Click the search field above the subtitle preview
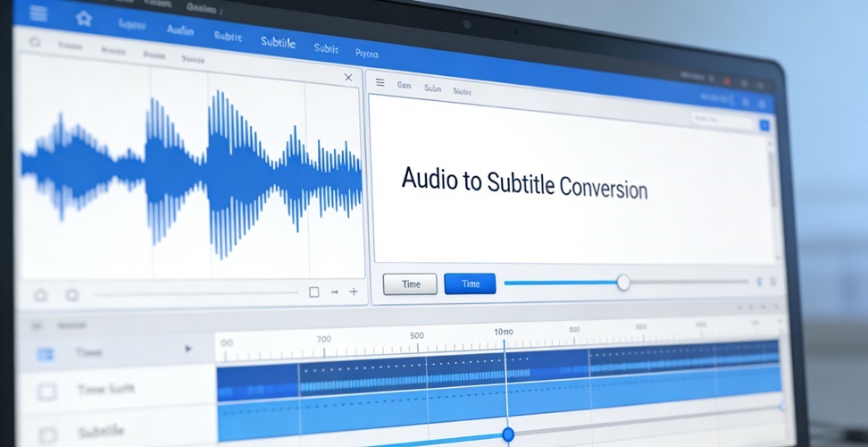868x447 pixels. click(723, 119)
